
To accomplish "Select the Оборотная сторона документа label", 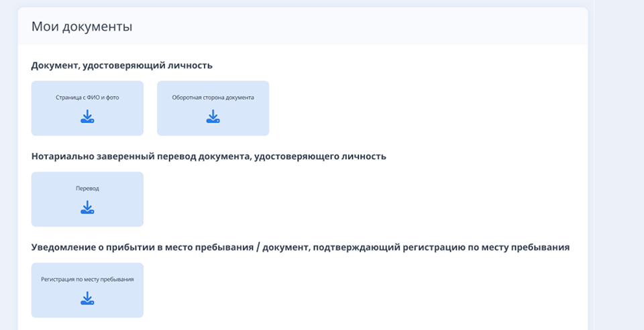I will point(213,97).
